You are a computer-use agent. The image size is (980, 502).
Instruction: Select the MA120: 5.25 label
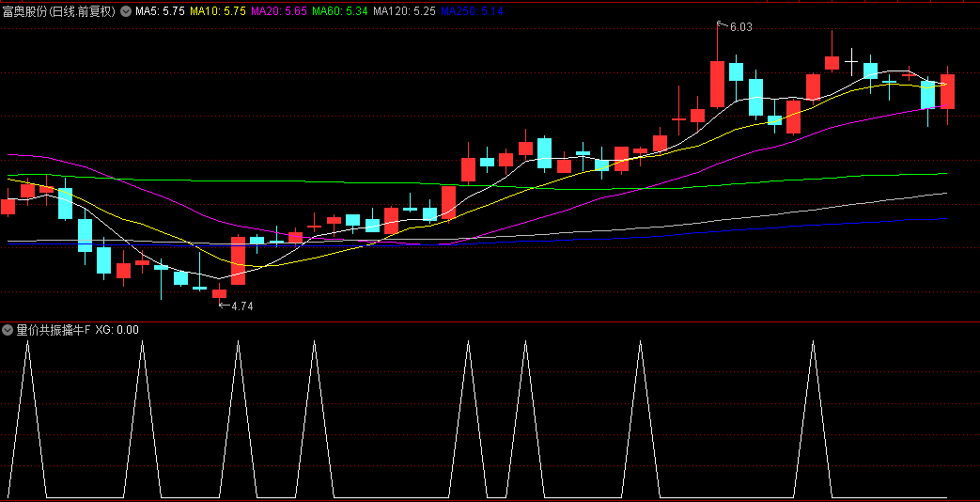(404, 11)
